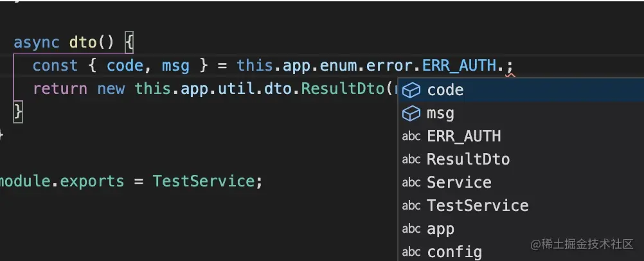Click the abc icon beside ERR_AUTH
The image size is (644, 261).
[x=411, y=136]
